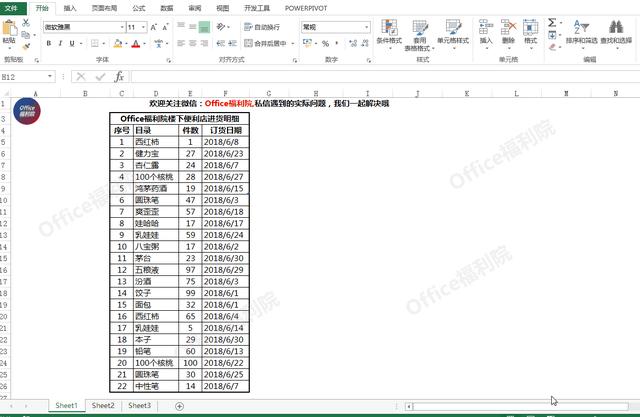
Task: Click the Borders icon
Action: [x=95, y=43]
